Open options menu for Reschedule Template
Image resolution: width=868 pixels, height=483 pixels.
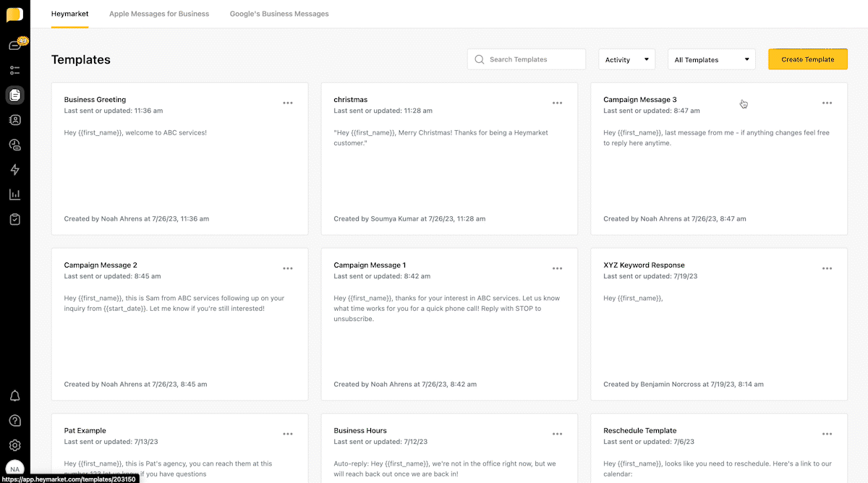pos(827,433)
